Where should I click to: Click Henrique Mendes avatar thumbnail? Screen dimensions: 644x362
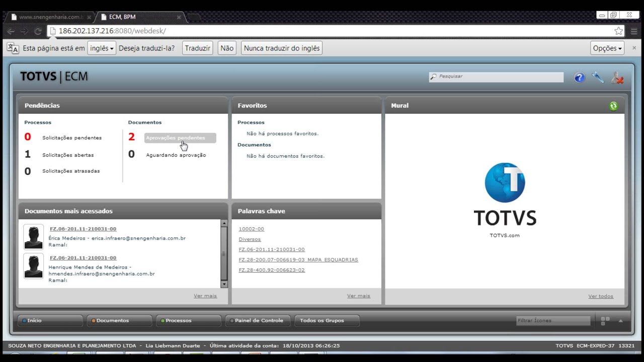[x=34, y=266]
